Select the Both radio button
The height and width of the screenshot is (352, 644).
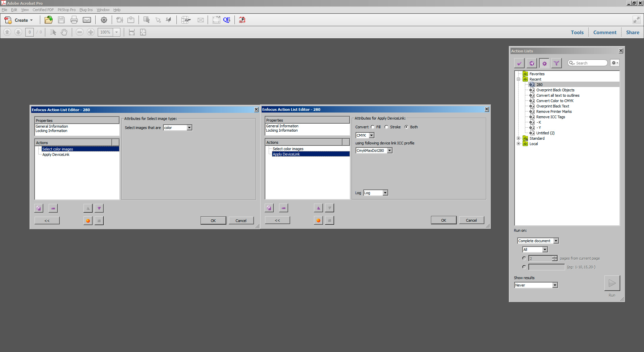[x=407, y=127]
